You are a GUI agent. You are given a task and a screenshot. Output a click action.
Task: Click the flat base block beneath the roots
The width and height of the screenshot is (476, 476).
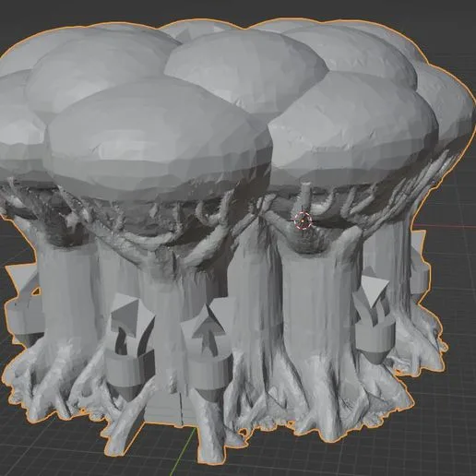pos(163,409)
